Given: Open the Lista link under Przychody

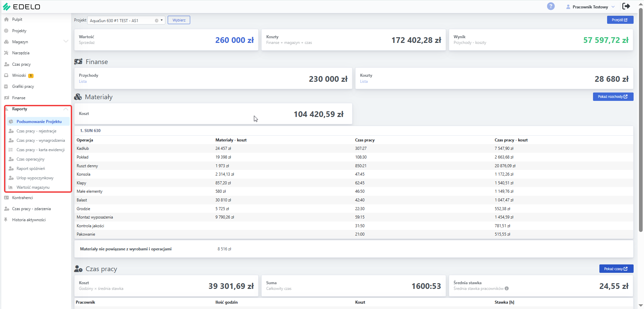Looking at the screenshot, I should 83,81.
